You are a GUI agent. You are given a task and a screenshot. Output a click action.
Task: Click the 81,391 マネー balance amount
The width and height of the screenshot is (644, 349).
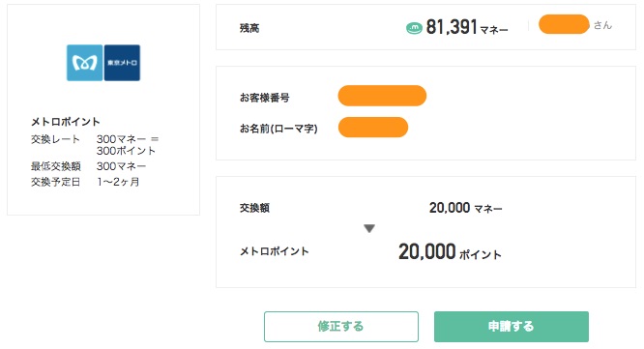(467, 27)
